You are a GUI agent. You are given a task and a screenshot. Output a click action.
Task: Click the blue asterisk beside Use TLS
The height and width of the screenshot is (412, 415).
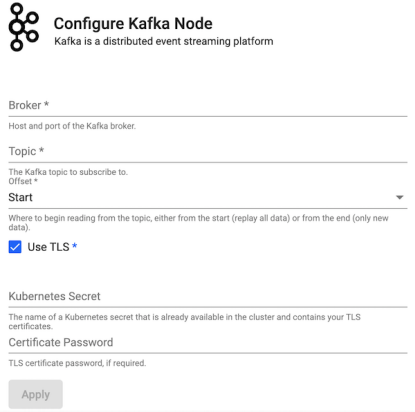[75, 246]
